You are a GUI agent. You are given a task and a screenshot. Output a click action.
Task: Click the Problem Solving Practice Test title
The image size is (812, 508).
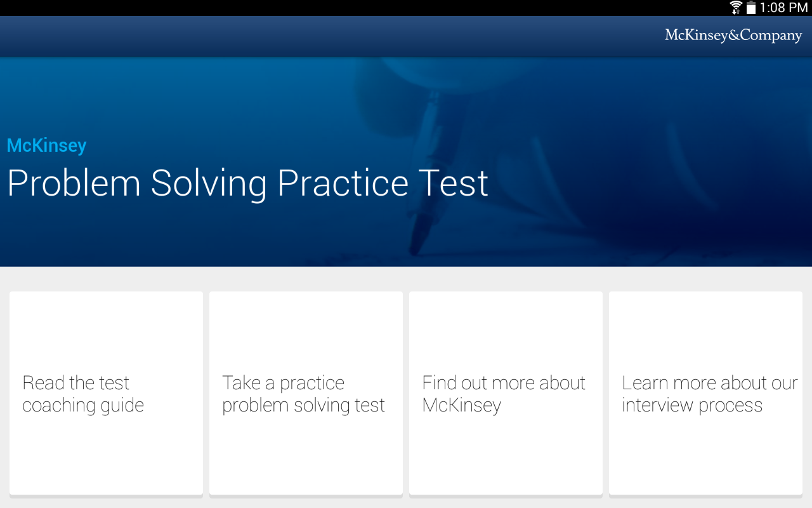click(x=247, y=184)
